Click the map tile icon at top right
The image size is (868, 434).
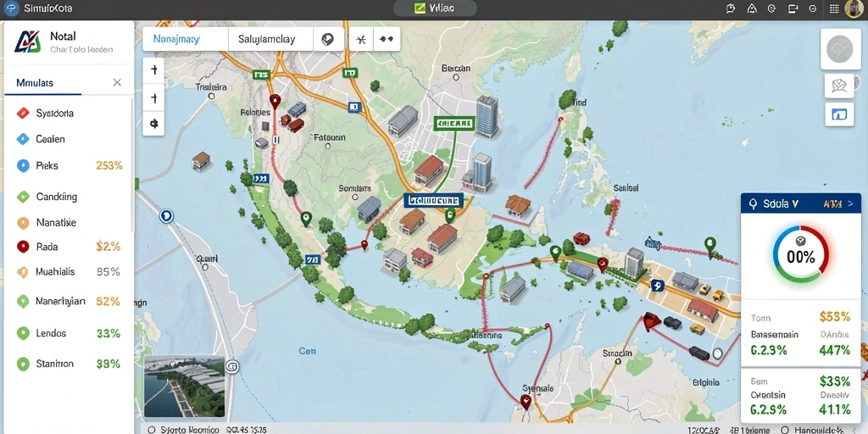[x=839, y=86]
